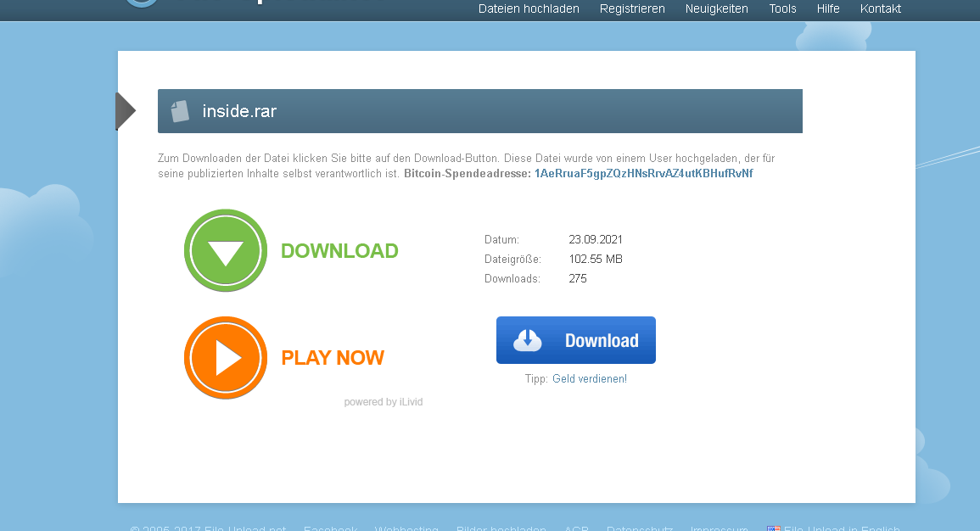The image size is (980, 531).
Task: Click the green DOWNLOAD text
Action: coord(339,251)
